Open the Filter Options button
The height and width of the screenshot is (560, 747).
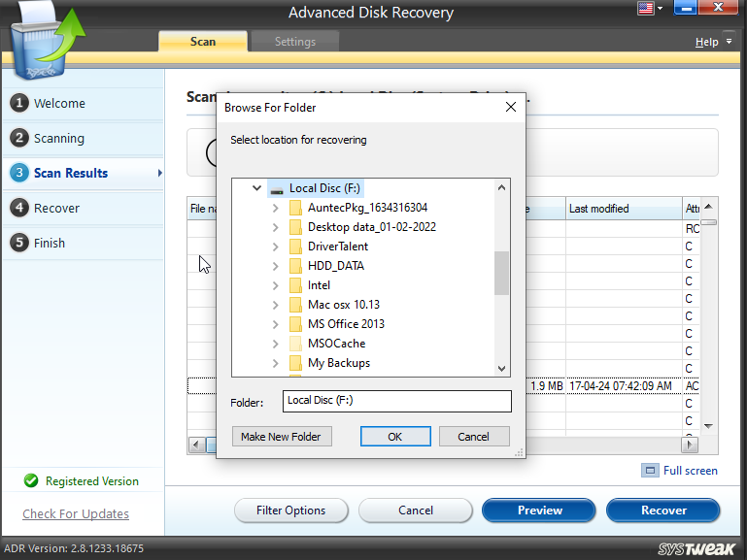pyautogui.click(x=291, y=511)
